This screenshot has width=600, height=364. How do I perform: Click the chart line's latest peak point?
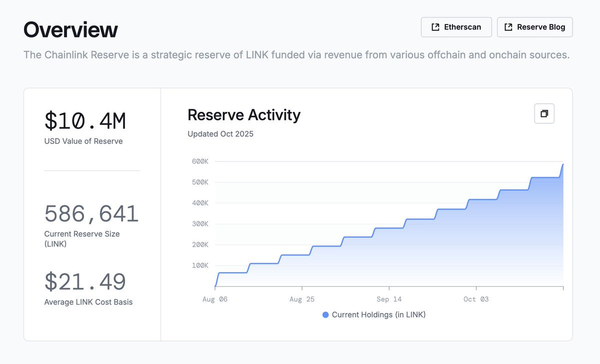(x=563, y=164)
